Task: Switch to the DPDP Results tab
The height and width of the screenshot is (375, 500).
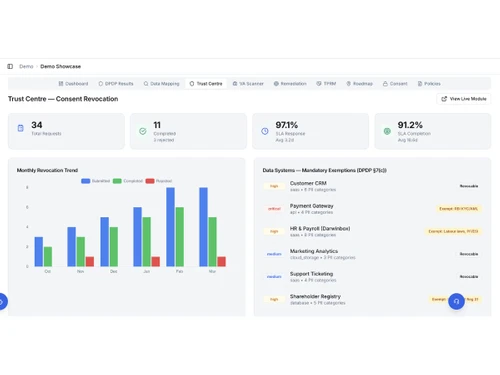Action: click(x=116, y=84)
